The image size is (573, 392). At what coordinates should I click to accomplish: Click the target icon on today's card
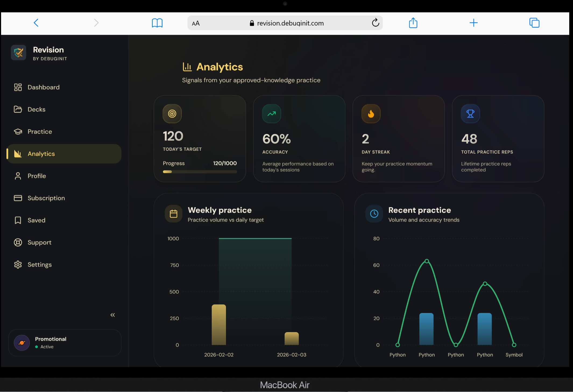(x=172, y=114)
